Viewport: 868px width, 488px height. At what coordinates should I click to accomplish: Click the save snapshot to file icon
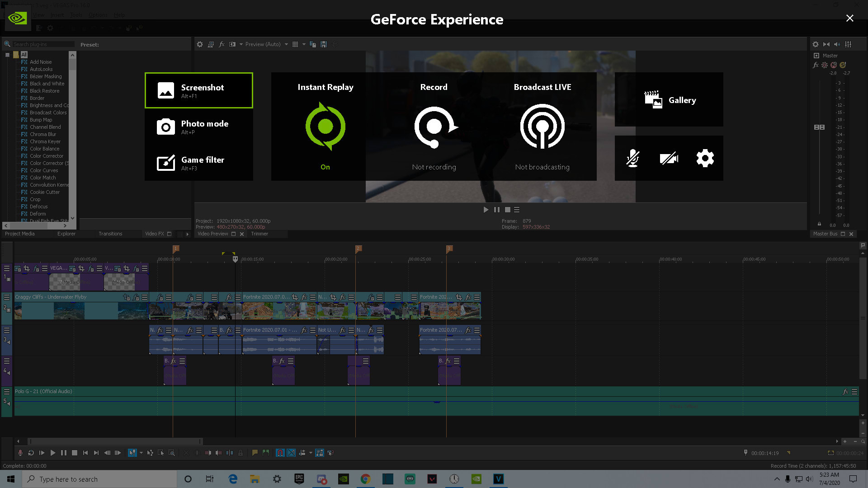coord(324,44)
